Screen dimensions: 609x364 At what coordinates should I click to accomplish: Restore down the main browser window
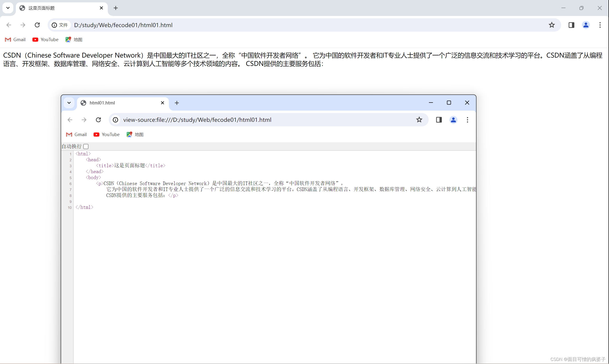(x=582, y=8)
